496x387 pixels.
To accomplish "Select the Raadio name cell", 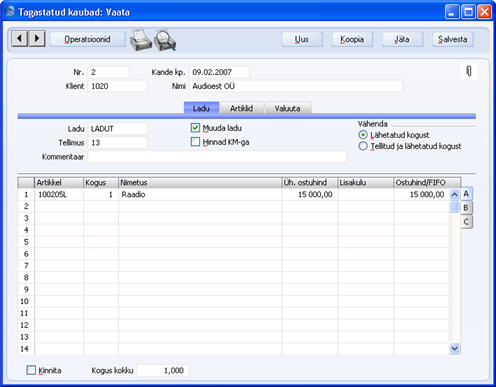I will point(200,194).
